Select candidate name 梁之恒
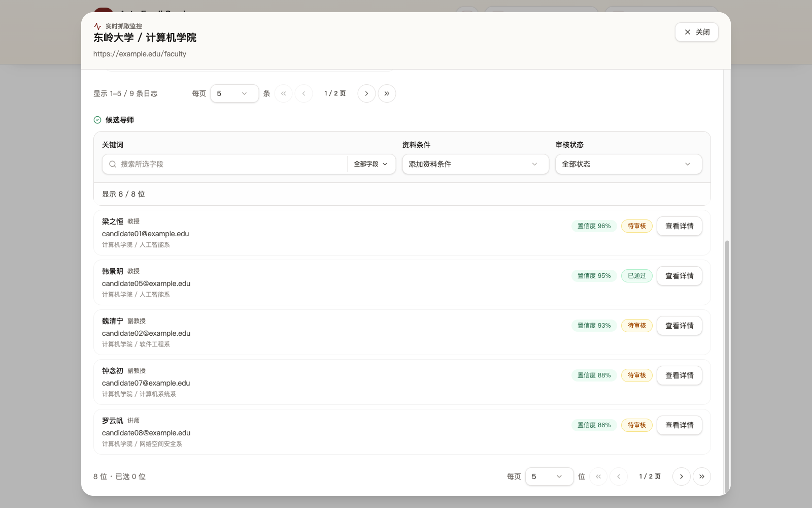This screenshot has width=812, height=508. 113,221
